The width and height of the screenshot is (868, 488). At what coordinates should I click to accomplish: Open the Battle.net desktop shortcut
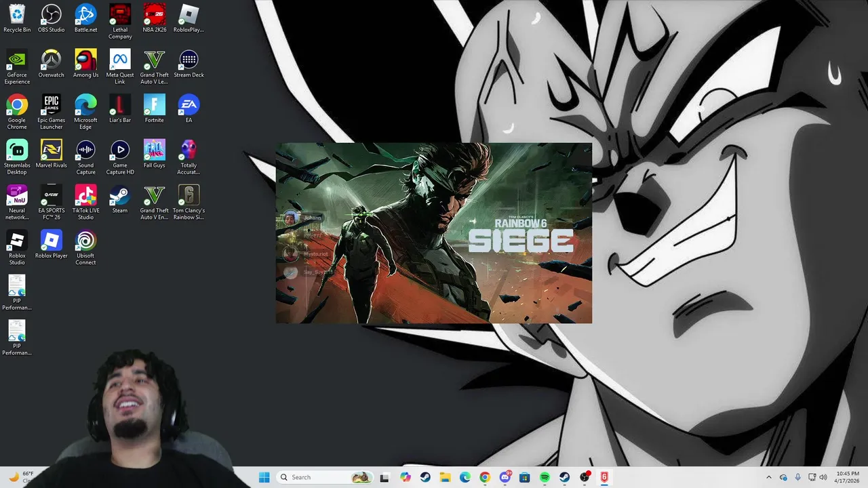[85, 19]
